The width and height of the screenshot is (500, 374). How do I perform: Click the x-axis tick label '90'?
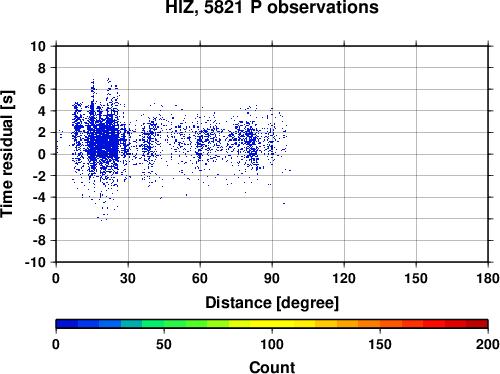pos(272,278)
